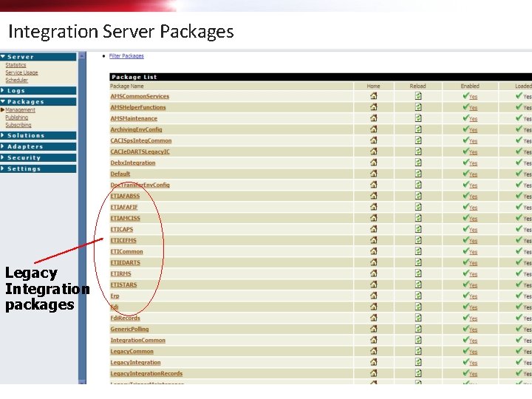Image resolution: width=532 pixels, height=399 pixels.
Task: Reload the LegacyIntegrationRecords package
Action: 418,373
